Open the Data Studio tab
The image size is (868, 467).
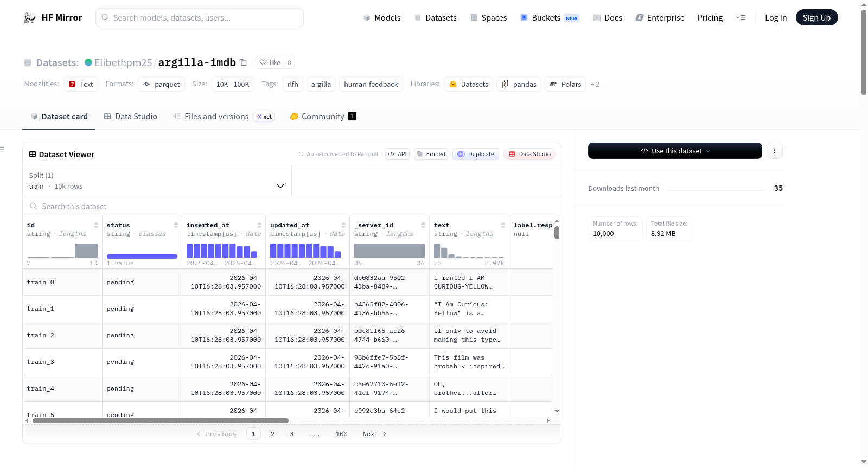131,117
